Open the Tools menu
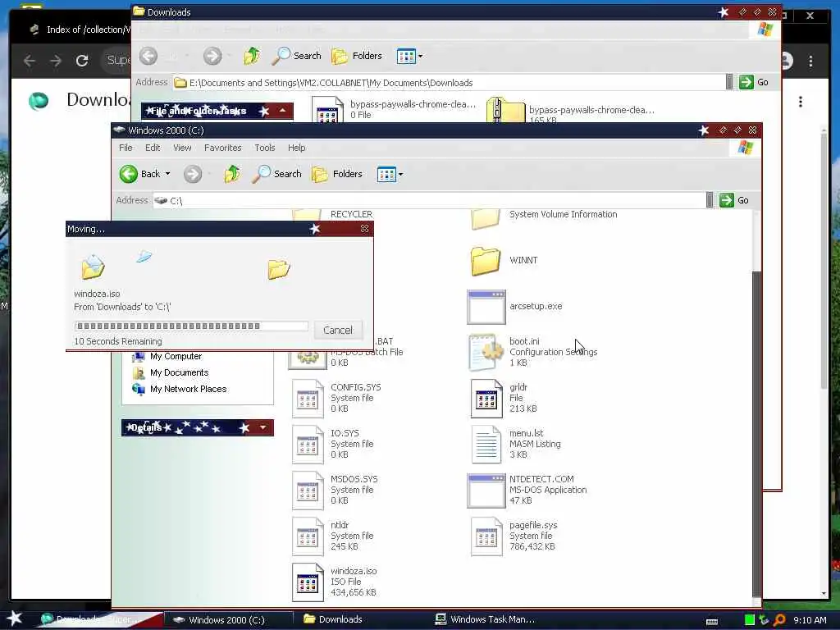This screenshot has width=840, height=630. click(265, 148)
